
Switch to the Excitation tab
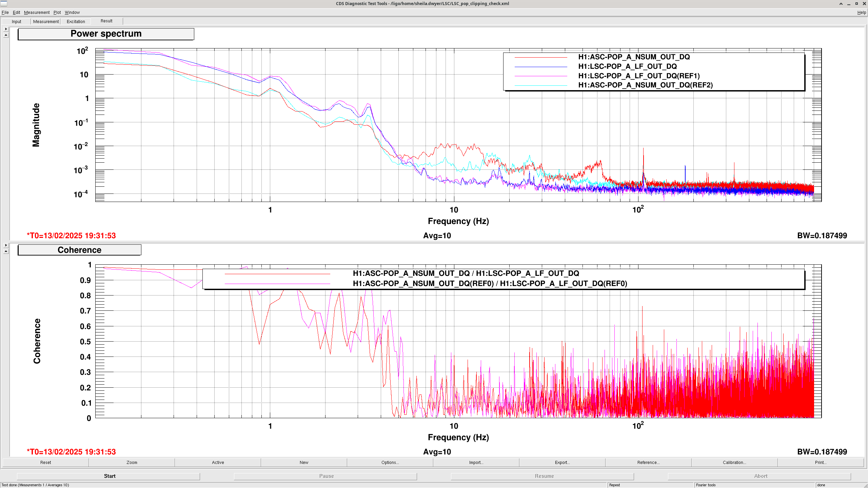(x=76, y=22)
